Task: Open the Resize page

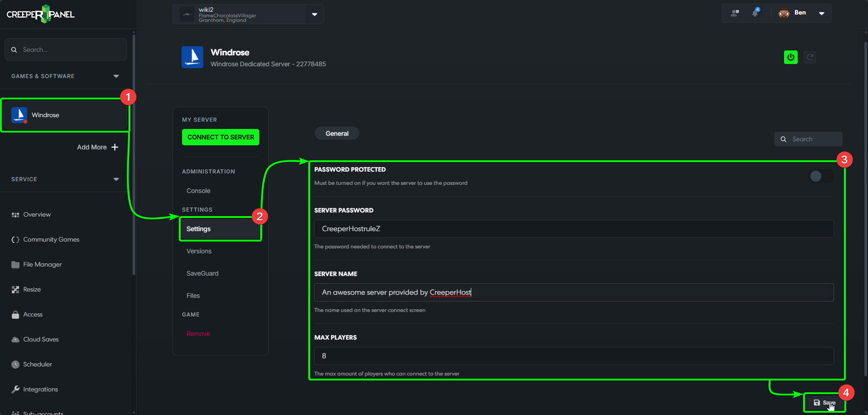Action: tap(32, 289)
